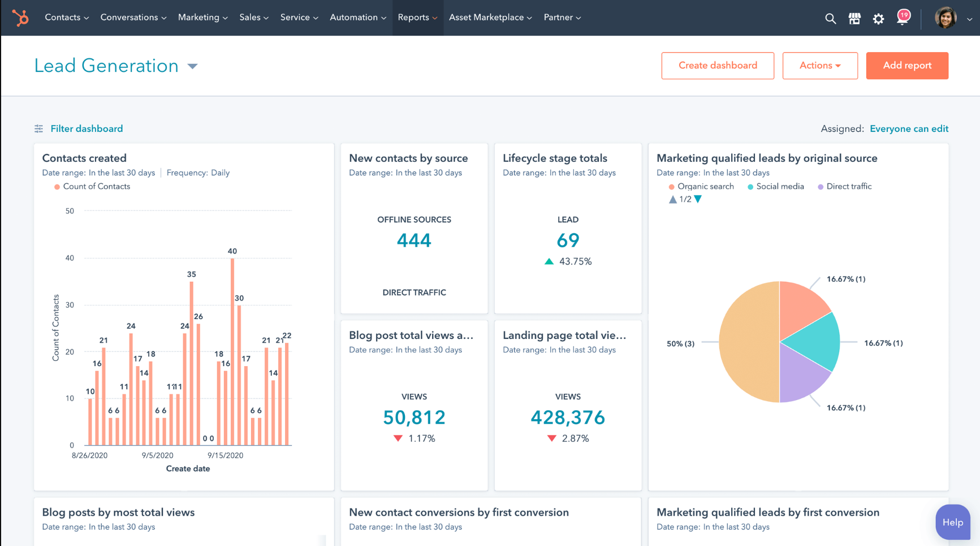The width and height of the screenshot is (980, 546).
Task: Open the Automation menu
Action: (358, 18)
